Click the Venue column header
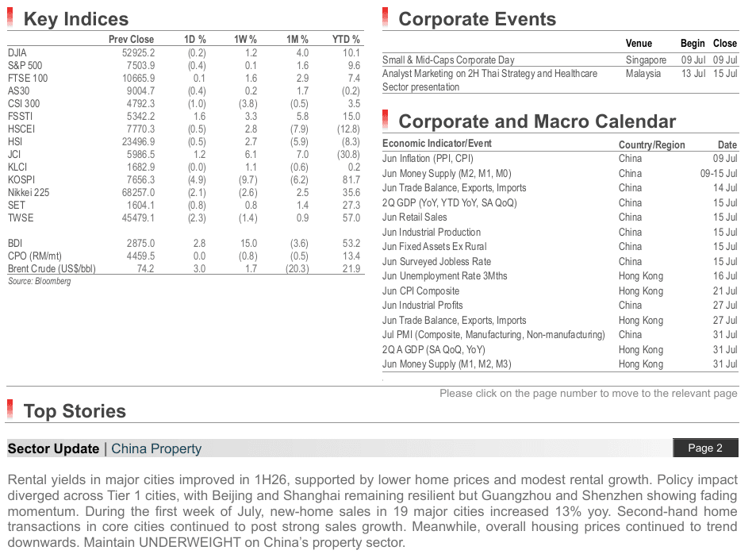Viewport: 756px width, 558px height. (x=639, y=44)
